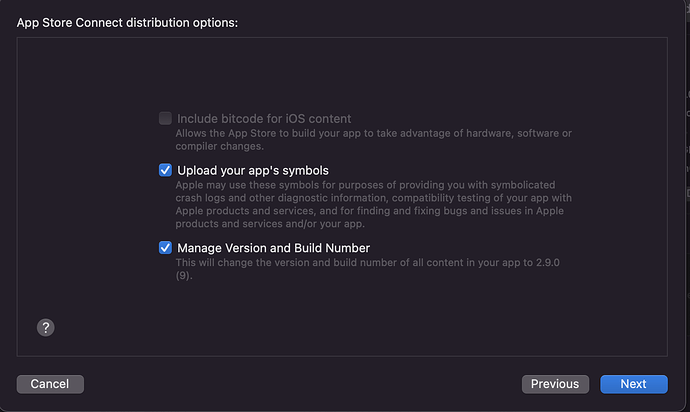The height and width of the screenshot is (412, 690).
Task: Click the "App Store Connect distribution options:" heading
Action: click(127, 22)
